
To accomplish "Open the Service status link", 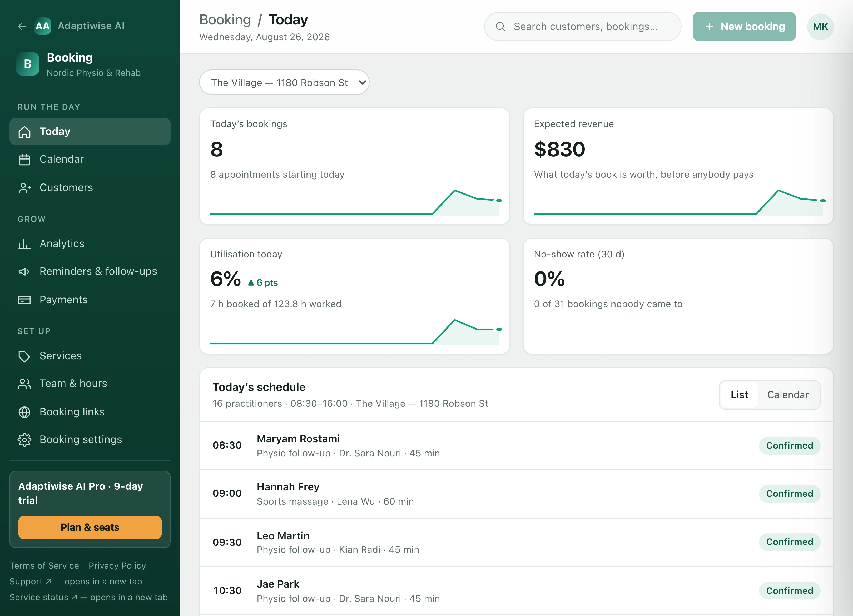I will click(x=89, y=598).
